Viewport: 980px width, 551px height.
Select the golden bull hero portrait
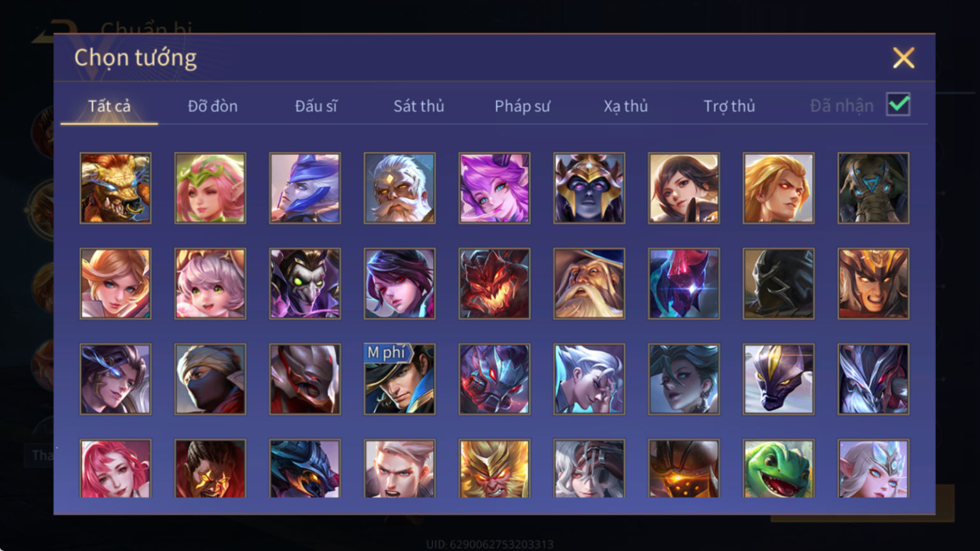[x=115, y=188]
